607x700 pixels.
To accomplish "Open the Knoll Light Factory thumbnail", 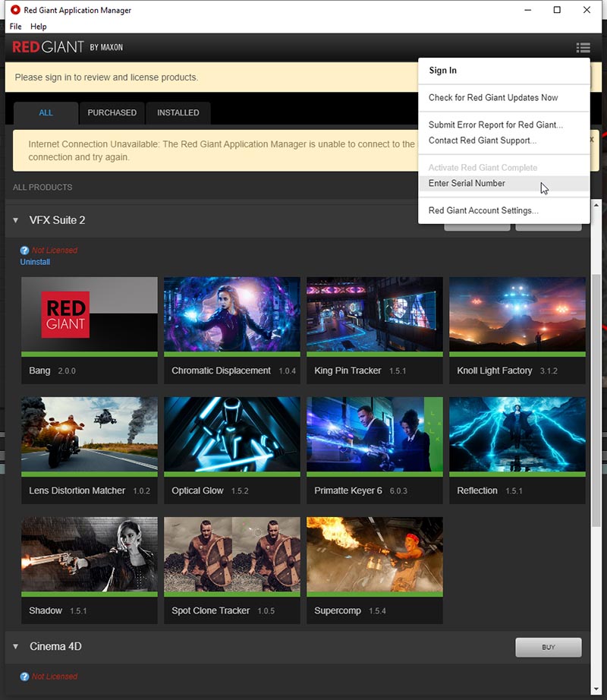I will tap(517, 314).
